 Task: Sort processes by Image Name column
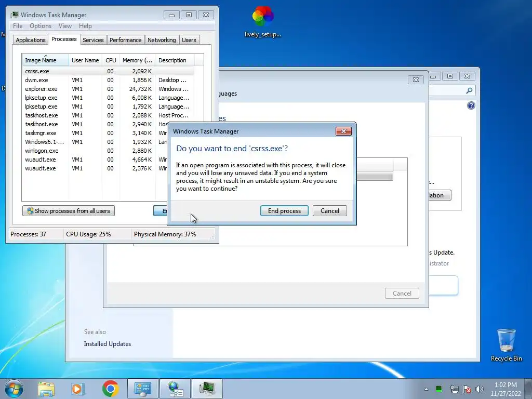(46, 60)
